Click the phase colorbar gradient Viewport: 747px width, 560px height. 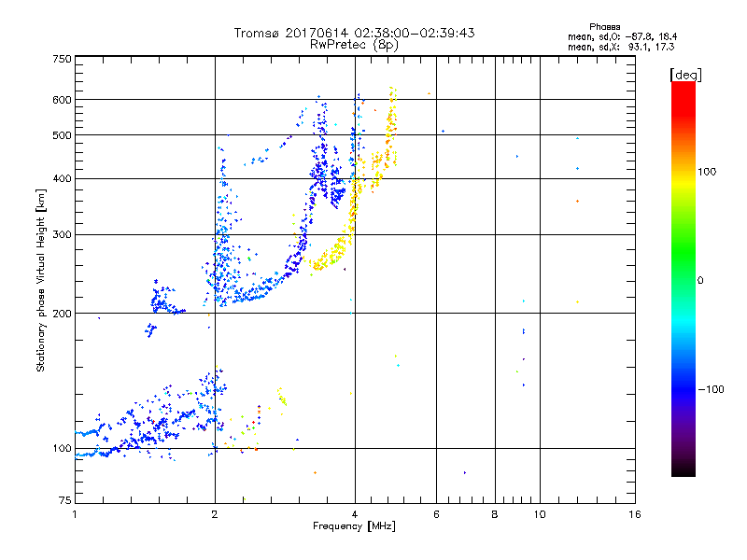pos(684,278)
